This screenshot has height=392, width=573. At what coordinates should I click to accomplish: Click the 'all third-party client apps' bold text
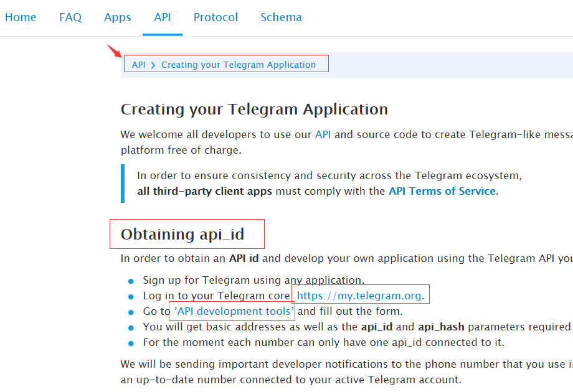pyautogui.click(x=204, y=191)
